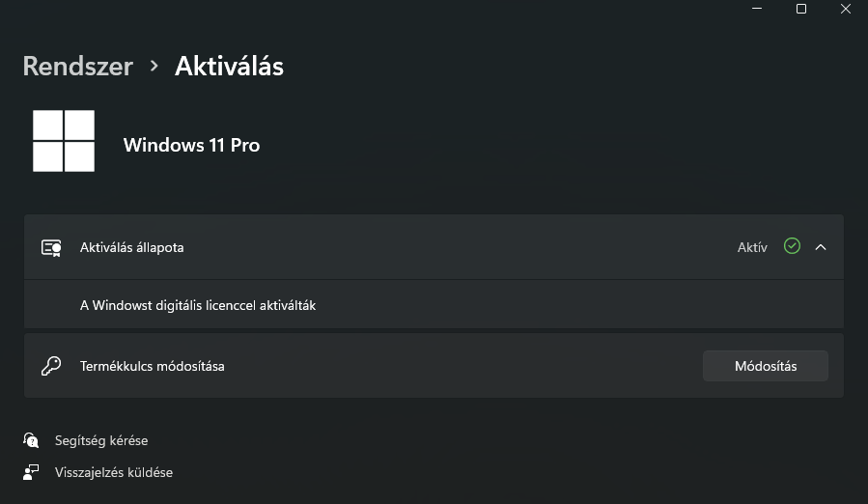Click the digital licence activation message
This screenshot has height=504, width=868.
(198, 305)
